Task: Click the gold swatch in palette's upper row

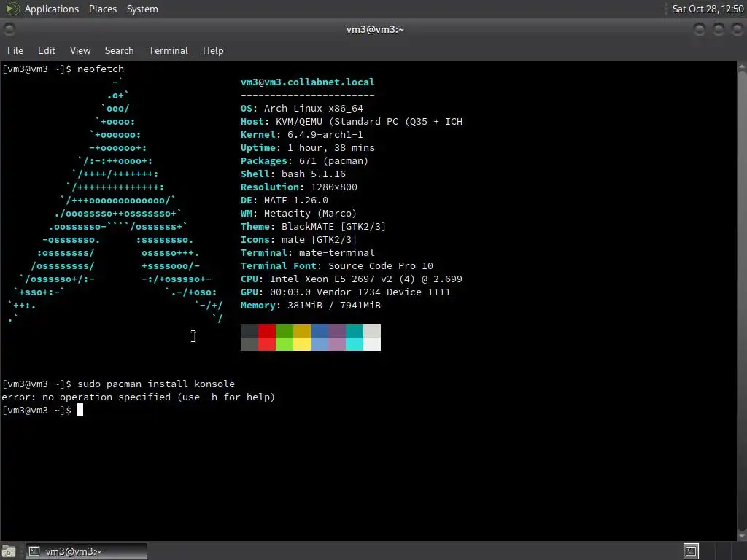Action: (301, 331)
